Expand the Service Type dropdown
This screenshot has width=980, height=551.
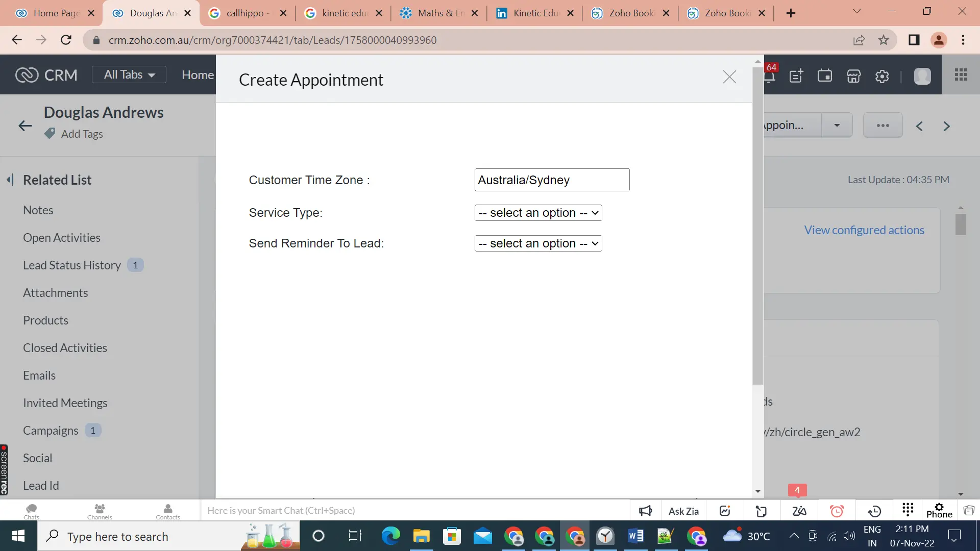tap(537, 213)
